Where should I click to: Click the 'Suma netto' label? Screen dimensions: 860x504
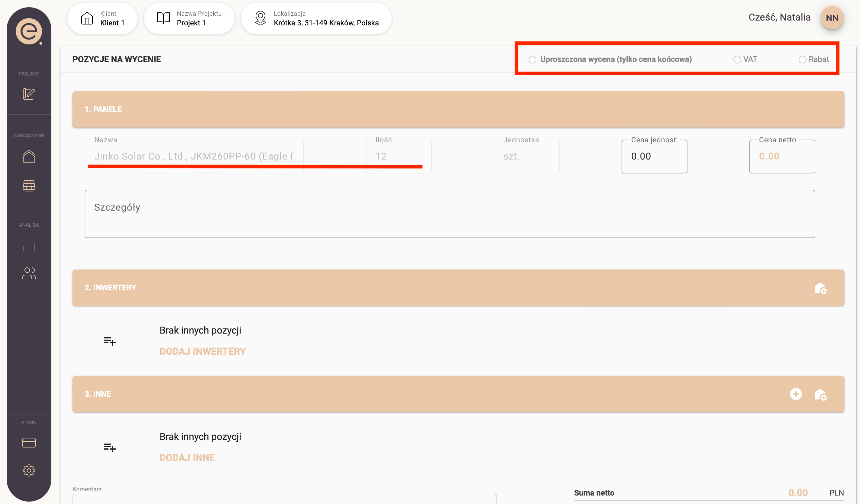pos(594,493)
